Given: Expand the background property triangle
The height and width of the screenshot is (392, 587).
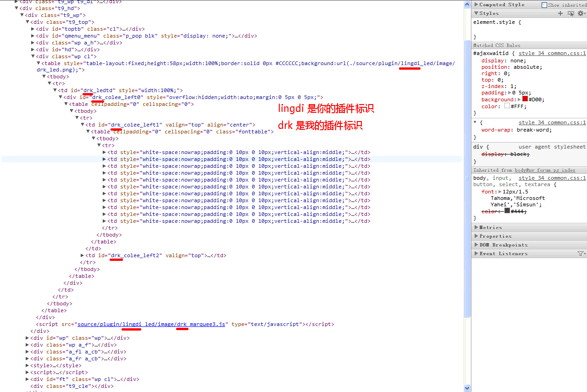Looking at the screenshot, I should pyautogui.click(x=519, y=99).
